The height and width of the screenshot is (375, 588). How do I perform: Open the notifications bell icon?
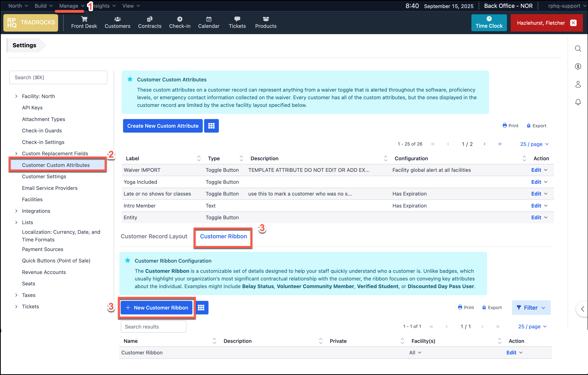[x=578, y=102]
